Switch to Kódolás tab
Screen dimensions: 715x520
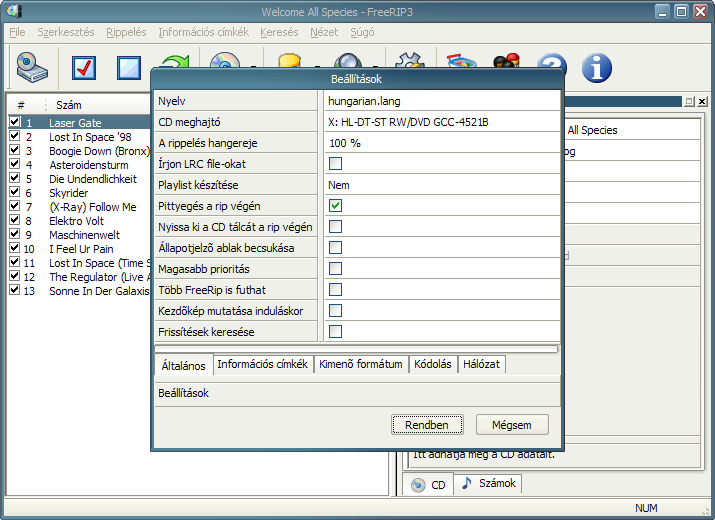pos(433,364)
